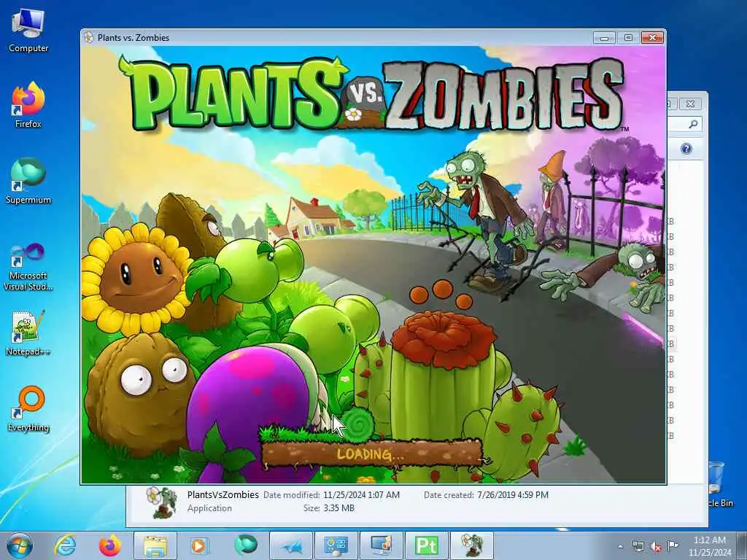This screenshot has width=747, height=560.
Task: Close the Plants vs. Zombies window
Action: (x=652, y=38)
